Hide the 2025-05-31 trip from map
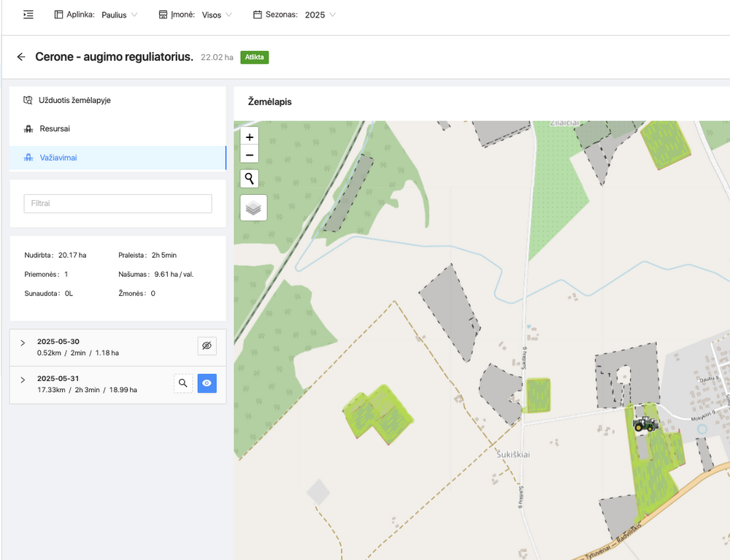730x560 pixels. click(207, 383)
